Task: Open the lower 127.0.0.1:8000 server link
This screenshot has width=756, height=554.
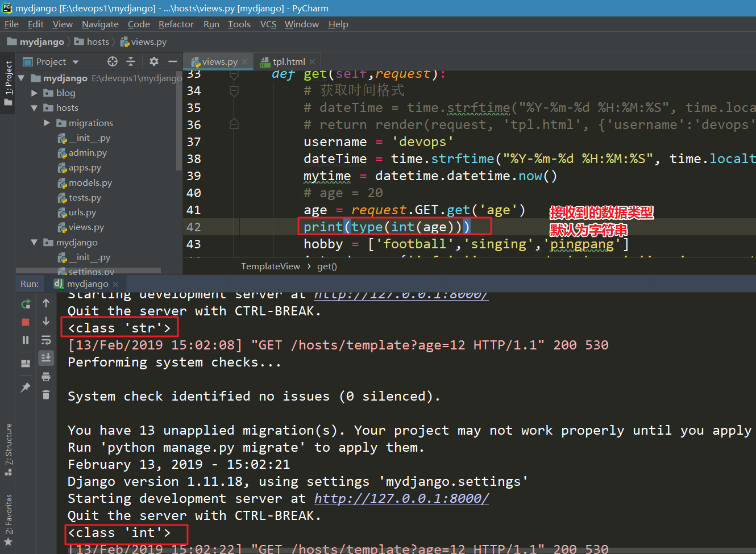Action: click(x=401, y=498)
